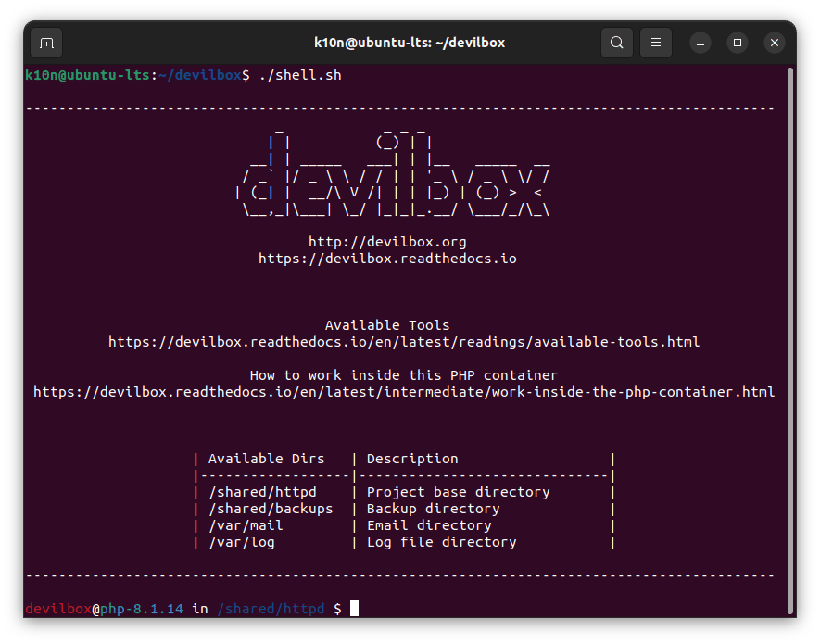
Task: Maximize the terminal window
Action: pyautogui.click(x=737, y=43)
